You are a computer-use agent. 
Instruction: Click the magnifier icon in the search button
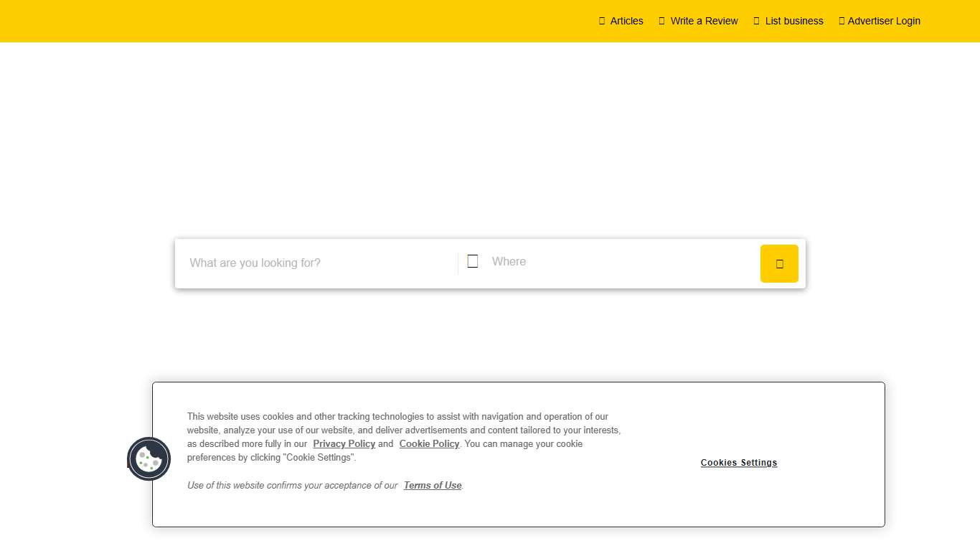(779, 264)
